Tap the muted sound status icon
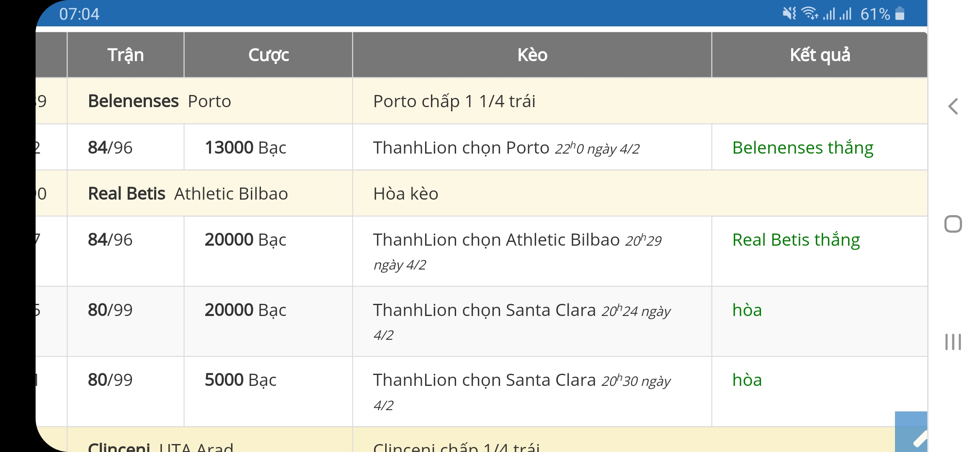 [789, 14]
